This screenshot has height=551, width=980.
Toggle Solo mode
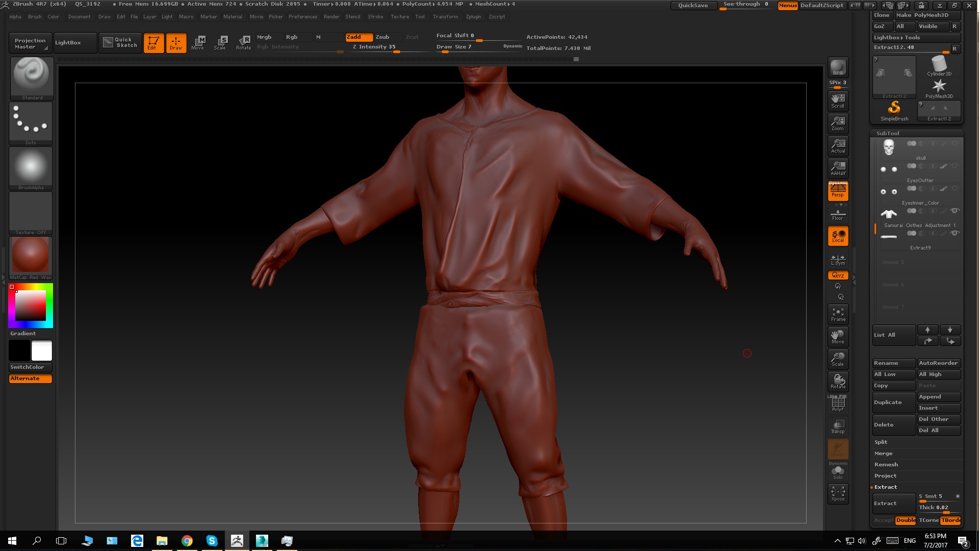(x=839, y=472)
